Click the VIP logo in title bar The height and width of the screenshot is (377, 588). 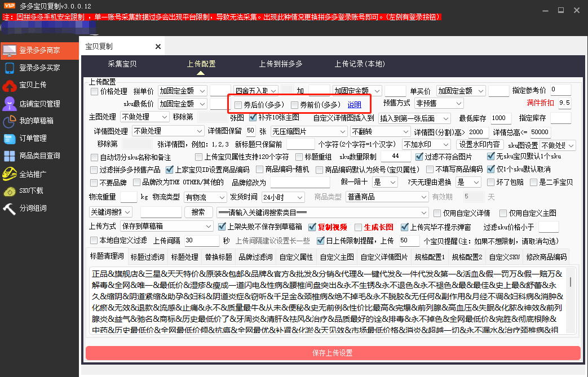(x=9, y=6)
